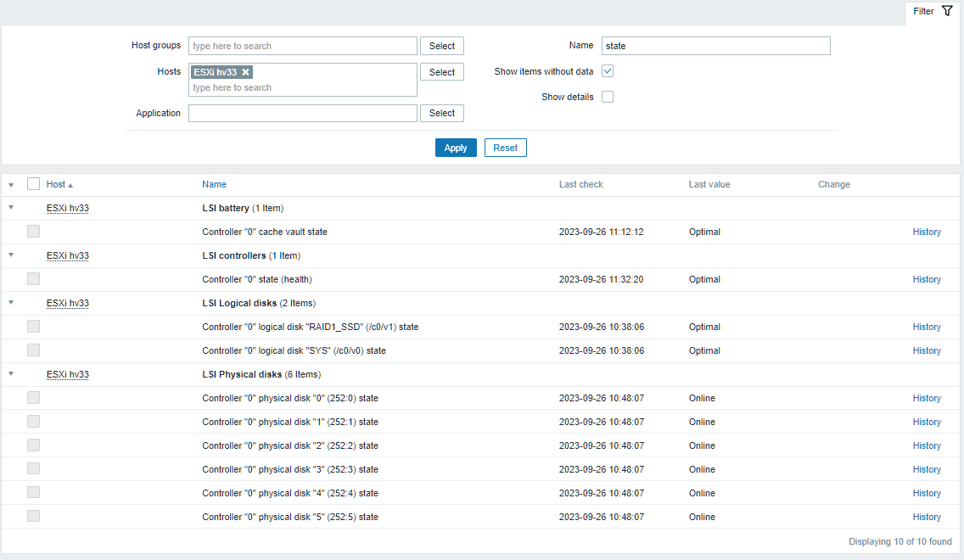Collapse the LSI battery group
Viewport: 964px width, 560px height.
tap(11, 208)
